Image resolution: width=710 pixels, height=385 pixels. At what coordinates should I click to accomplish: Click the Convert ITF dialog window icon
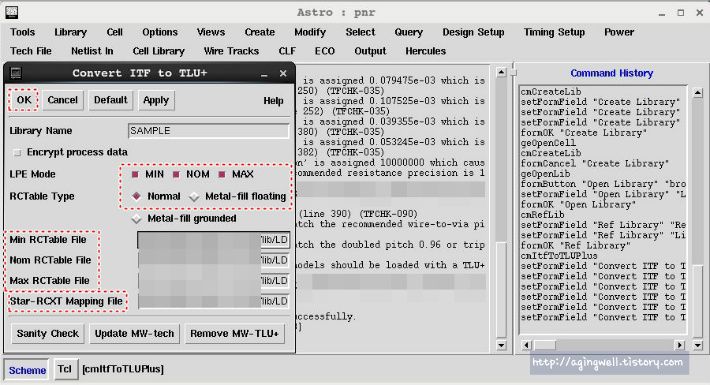(16, 73)
